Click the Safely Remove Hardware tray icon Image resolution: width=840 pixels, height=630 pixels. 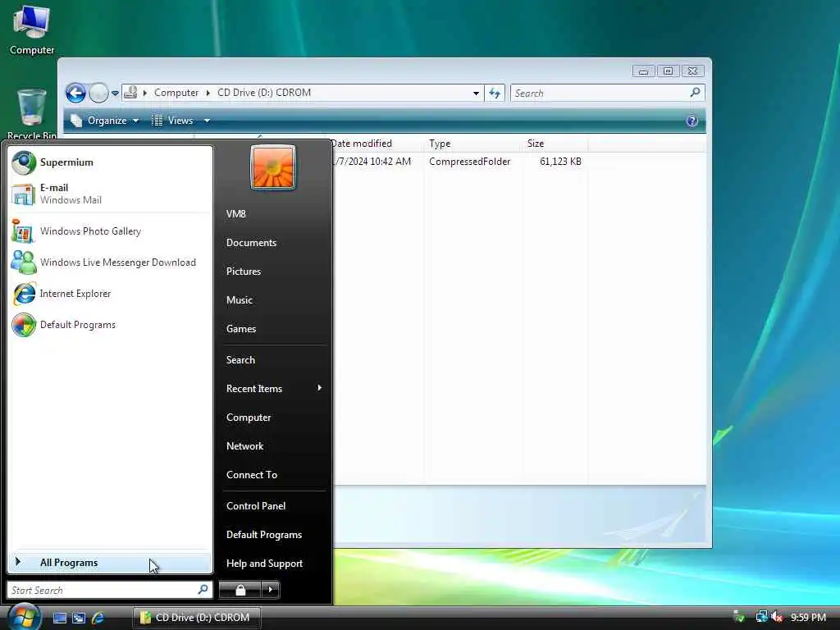point(739,617)
